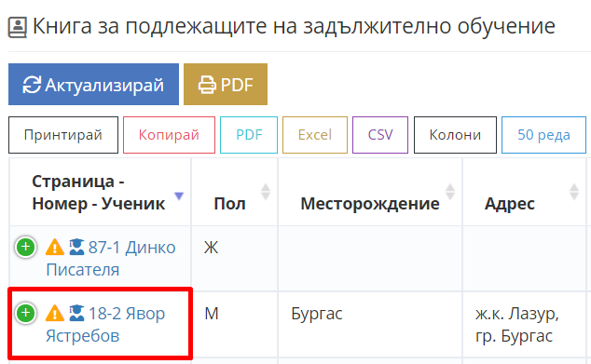Open student link 18-2 Явор Ястребов

point(105,325)
